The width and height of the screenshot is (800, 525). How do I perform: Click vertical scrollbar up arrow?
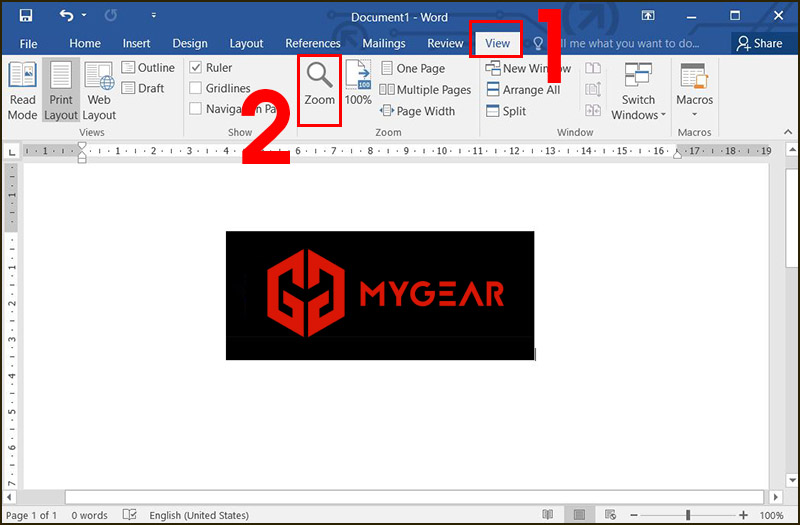[792, 150]
